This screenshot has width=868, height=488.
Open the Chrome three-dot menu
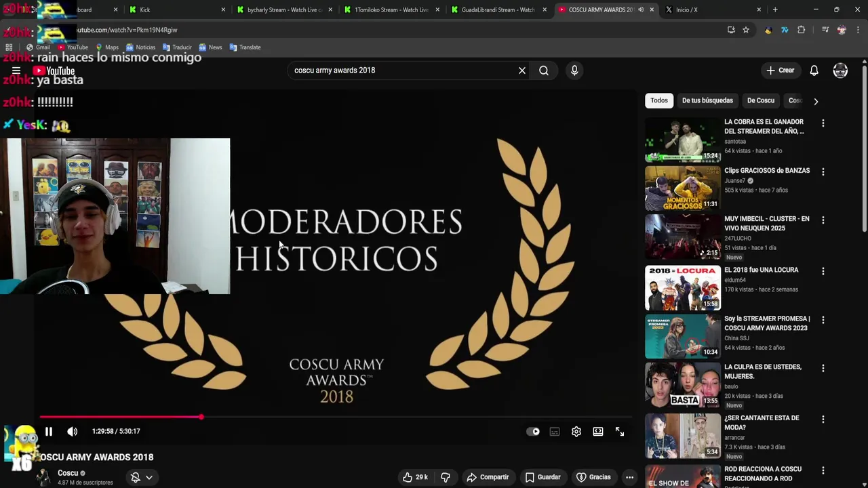pos(858,30)
